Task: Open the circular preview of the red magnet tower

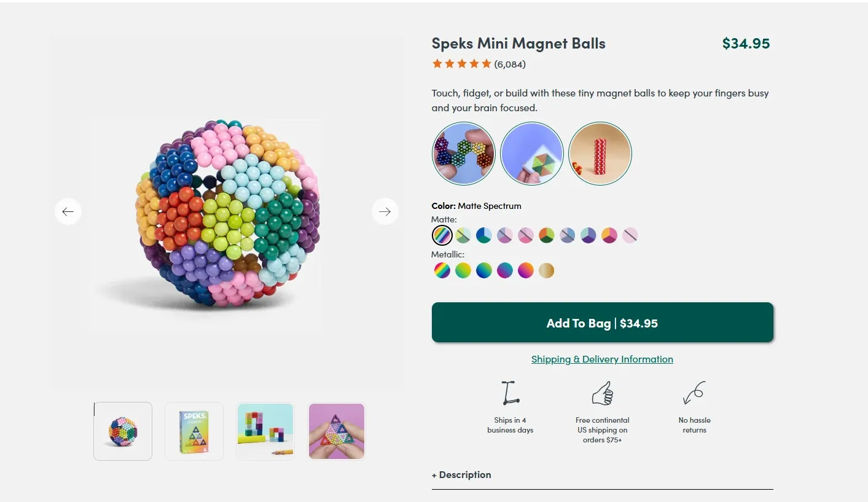Action: pos(600,153)
